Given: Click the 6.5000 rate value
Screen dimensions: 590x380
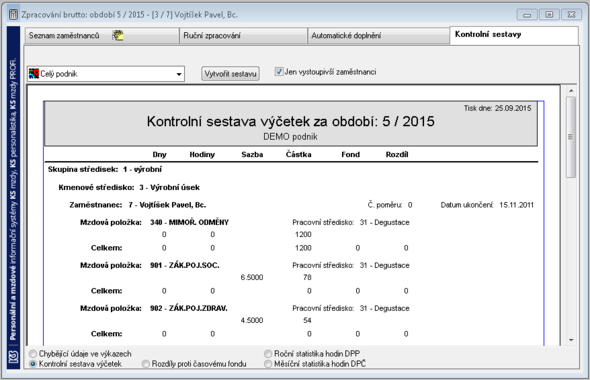Looking at the screenshot, I should [x=252, y=277].
